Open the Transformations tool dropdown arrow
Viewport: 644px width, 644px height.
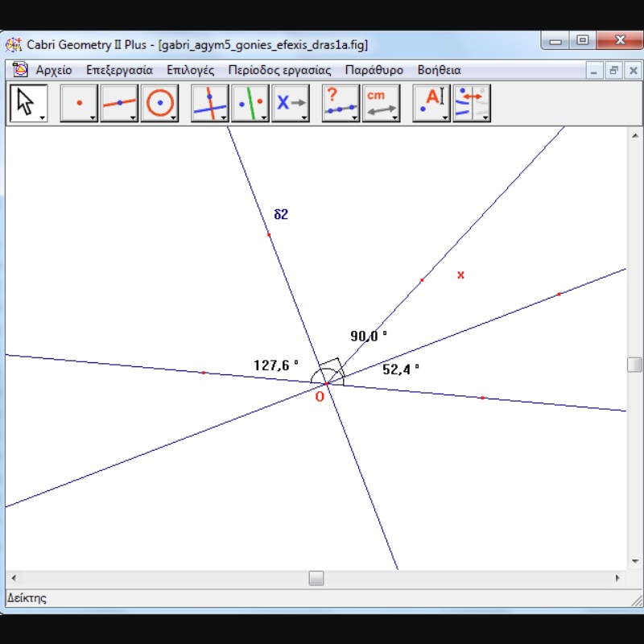264,118
